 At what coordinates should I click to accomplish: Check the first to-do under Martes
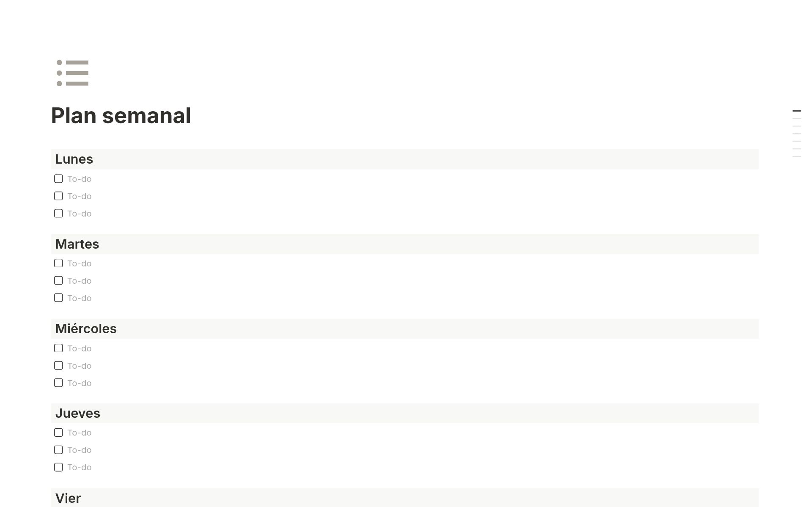(x=58, y=263)
